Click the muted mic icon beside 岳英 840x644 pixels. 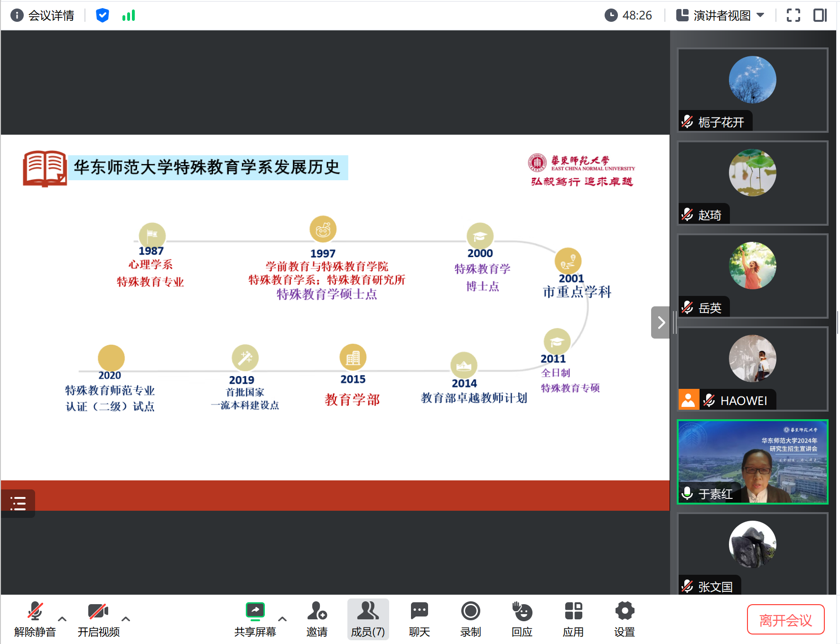tap(687, 308)
